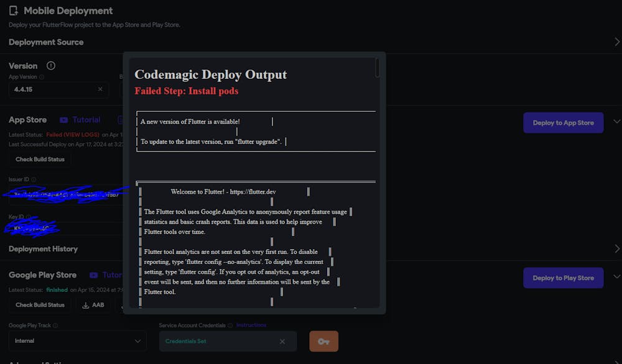The height and width of the screenshot is (364, 622).
Task: Click the Failed Step: Install pods text
Action: coord(187,91)
